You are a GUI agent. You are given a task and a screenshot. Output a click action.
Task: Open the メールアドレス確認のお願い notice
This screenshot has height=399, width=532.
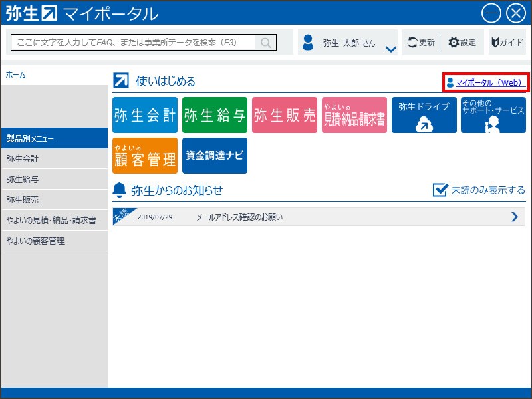coord(319,217)
